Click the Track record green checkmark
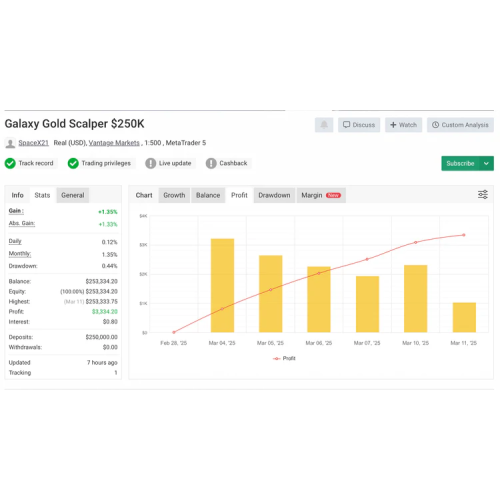This screenshot has height=500, width=500. [10, 163]
